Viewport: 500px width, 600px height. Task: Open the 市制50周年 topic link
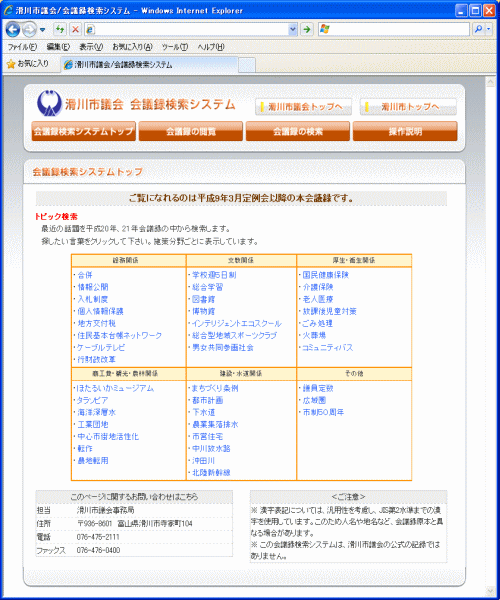click(x=323, y=412)
